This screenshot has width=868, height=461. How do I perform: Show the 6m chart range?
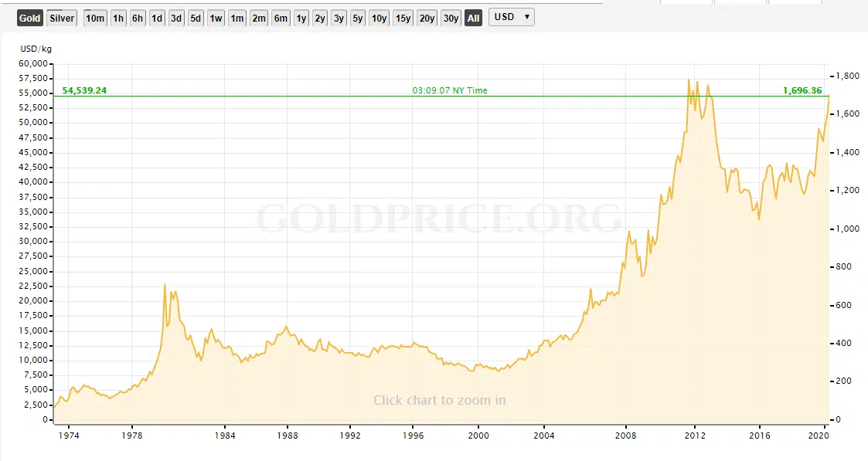click(x=281, y=18)
